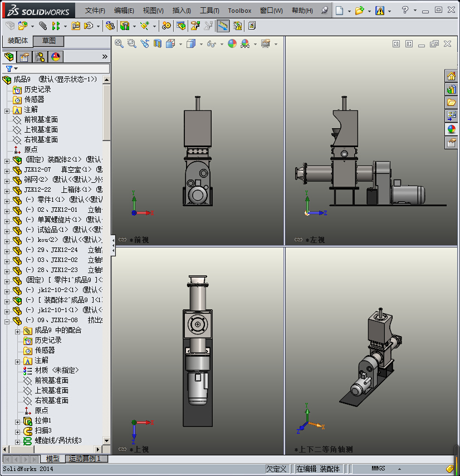Toggle the link views icon in 前视 viewport

(x=123, y=240)
